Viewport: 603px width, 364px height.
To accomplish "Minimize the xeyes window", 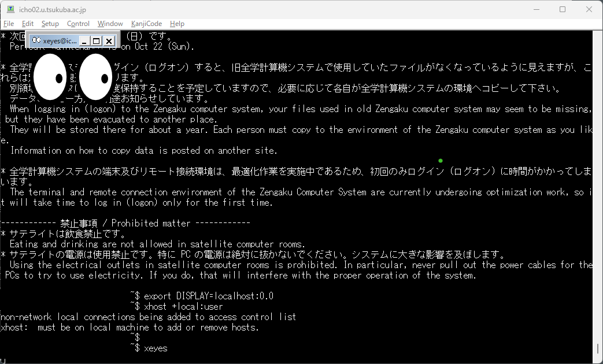I will 84,41.
